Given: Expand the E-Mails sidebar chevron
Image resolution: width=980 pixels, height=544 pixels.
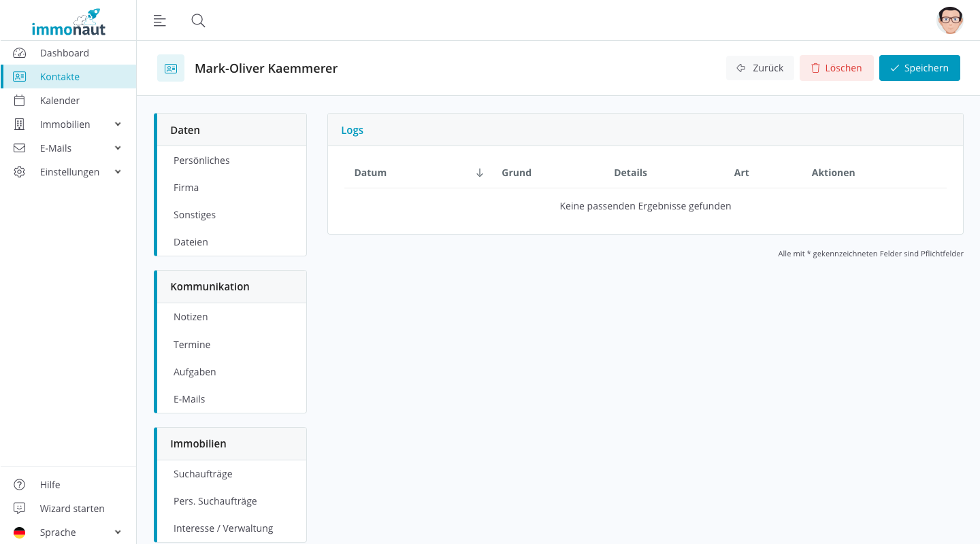Looking at the screenshot, I should coord(118,148).
